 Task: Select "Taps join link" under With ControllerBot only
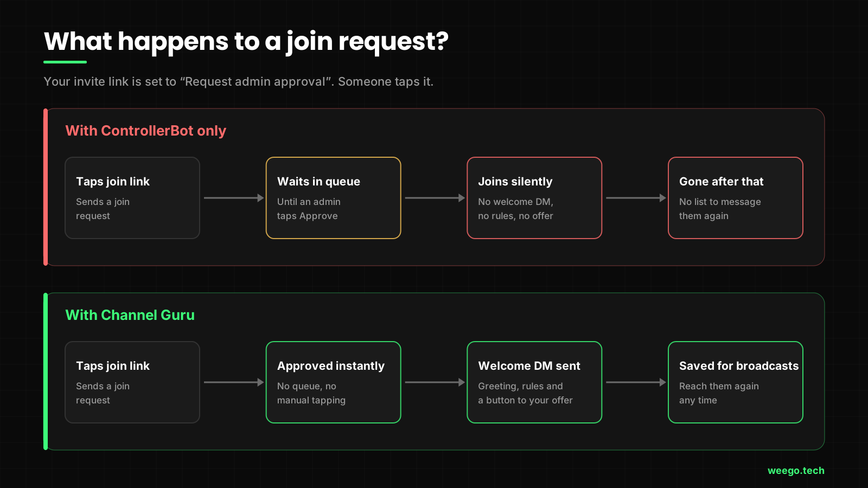point(113,182)
